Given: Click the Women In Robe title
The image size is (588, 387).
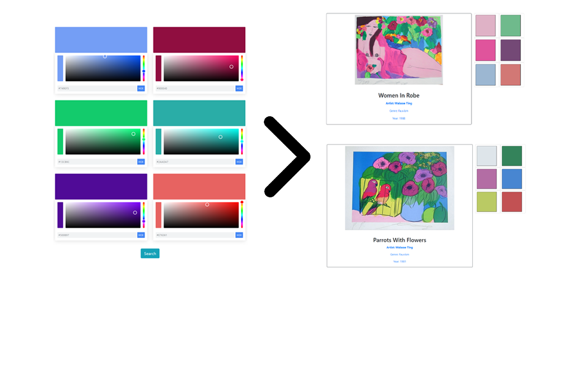Looking at the screenshot, I should point(399,96).
